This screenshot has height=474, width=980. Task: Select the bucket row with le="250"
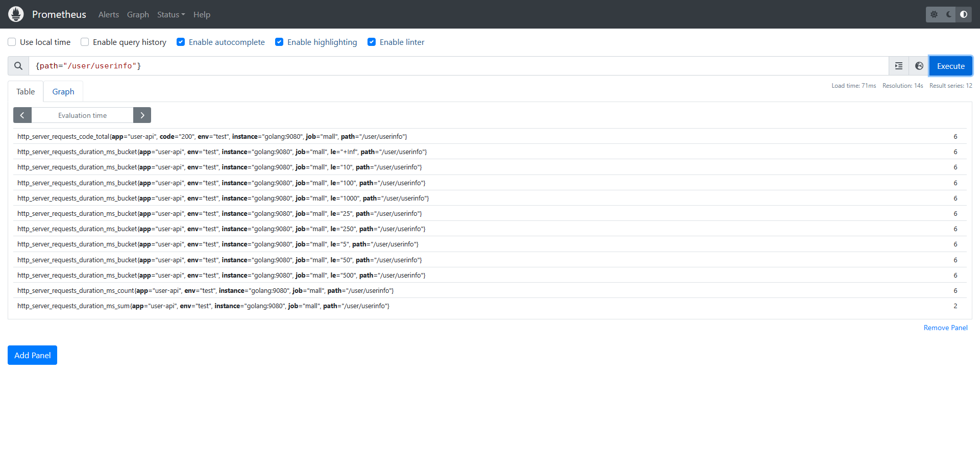click(x=490, y=229)
